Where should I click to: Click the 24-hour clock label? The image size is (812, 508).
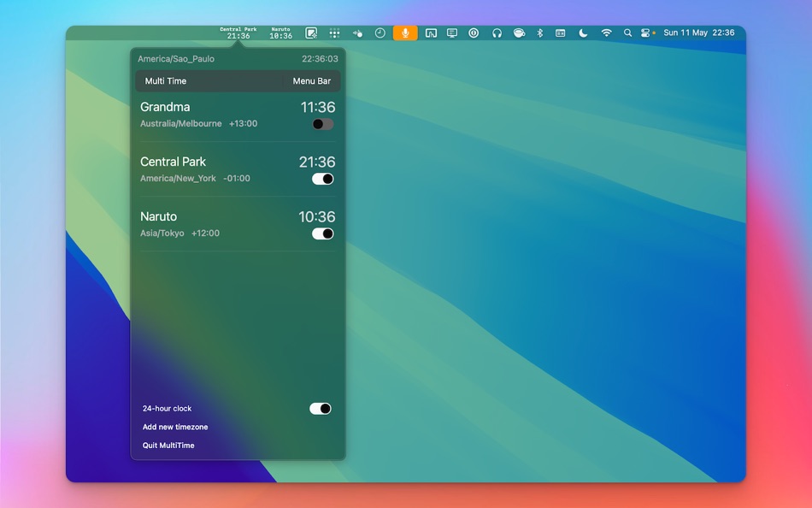coord(168,409)
